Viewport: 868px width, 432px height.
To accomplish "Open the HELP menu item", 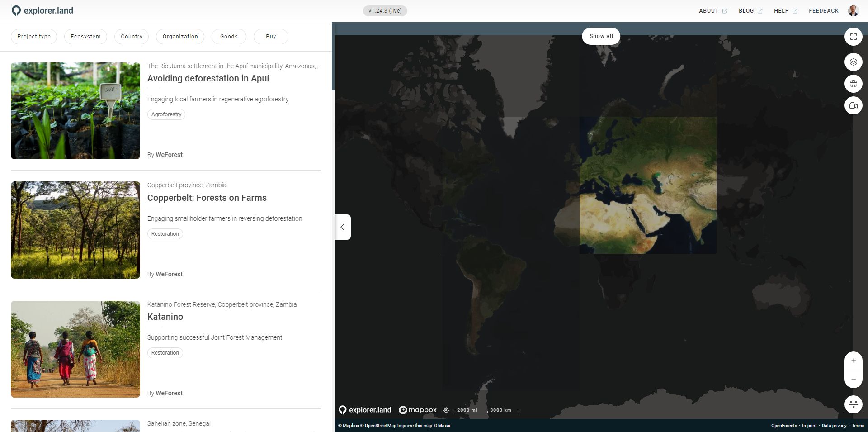I will point(782,10).
